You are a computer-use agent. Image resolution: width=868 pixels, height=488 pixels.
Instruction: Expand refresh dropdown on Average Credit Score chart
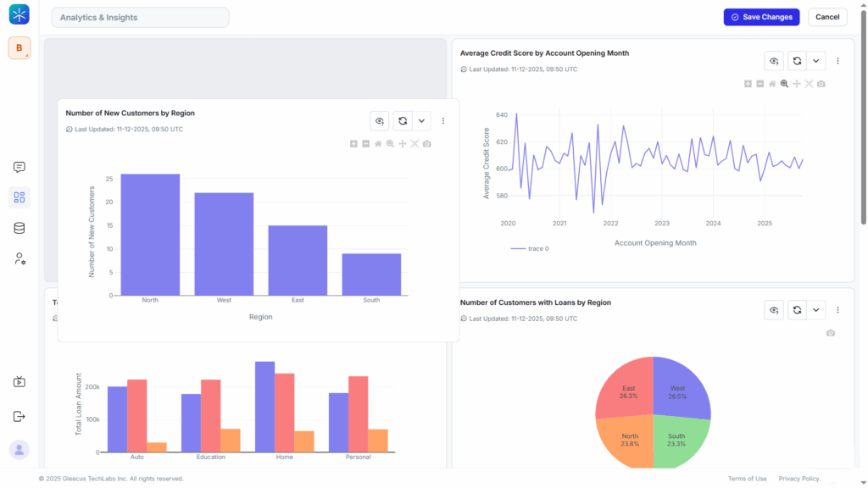[x=815, y=61]
